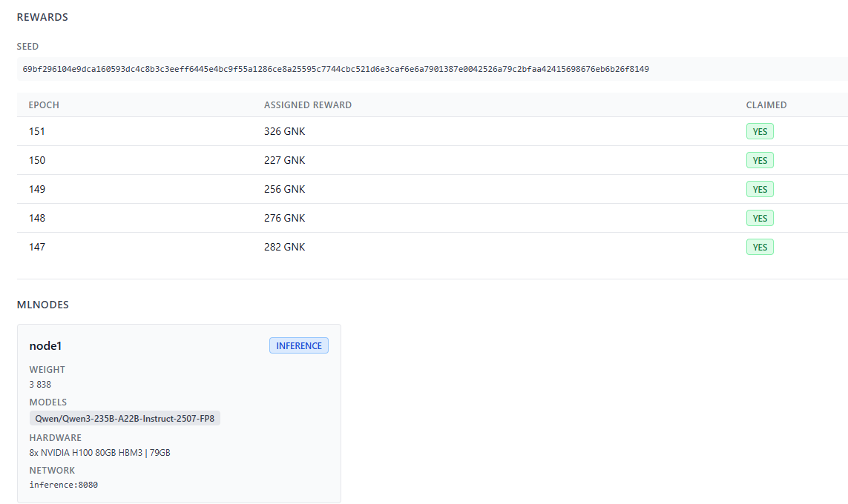848x504 pixels.
Task: Click the CLAIMED column header
Action: point(766,105)
